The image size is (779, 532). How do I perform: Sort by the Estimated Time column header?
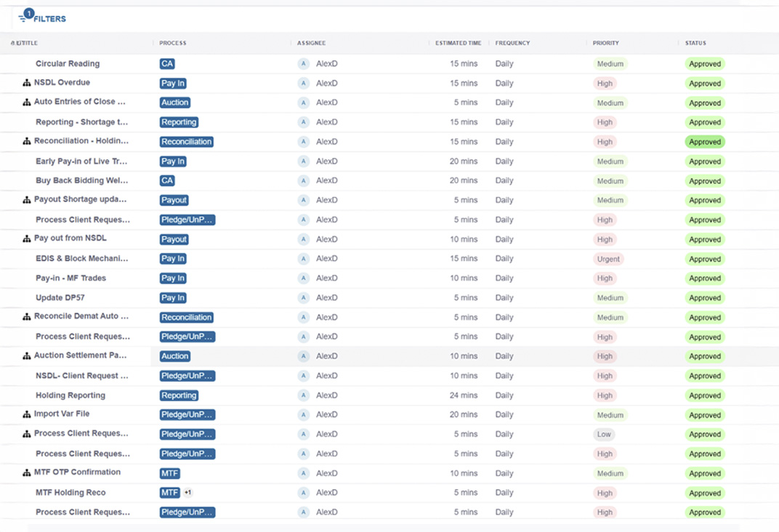coord(456,44)
